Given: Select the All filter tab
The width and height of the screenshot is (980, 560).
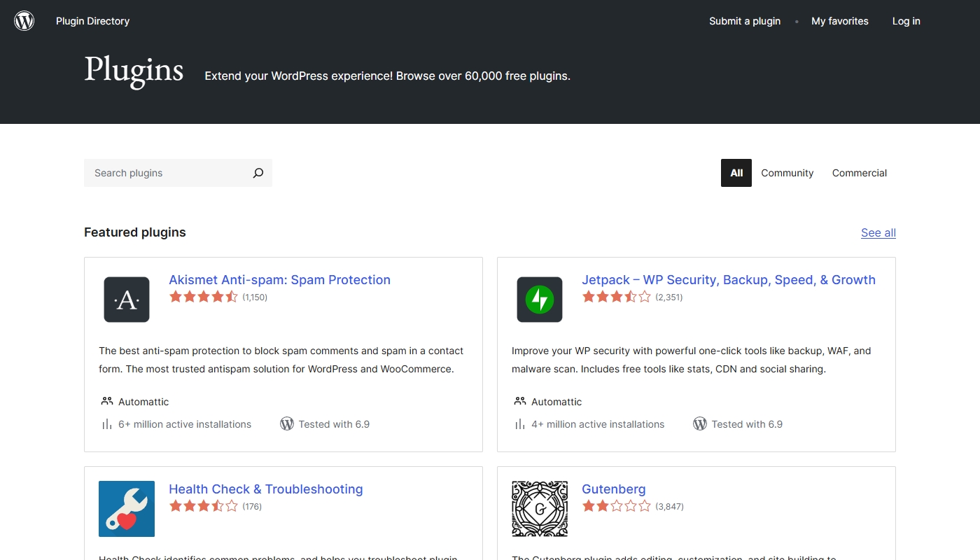Looking at the screenshot, I should (x=736, y=173).
